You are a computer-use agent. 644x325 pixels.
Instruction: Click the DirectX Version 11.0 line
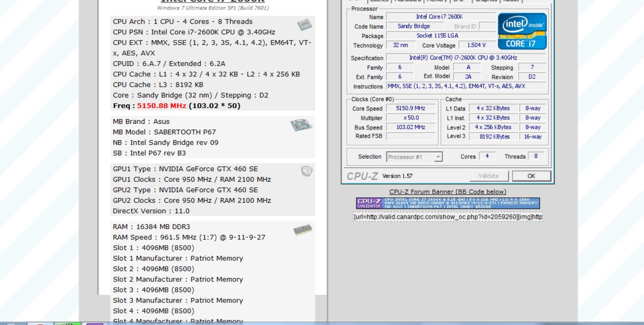point(151,211)
